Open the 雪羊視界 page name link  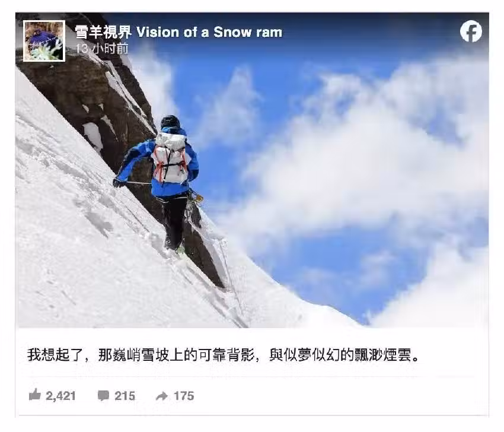[x=103, y=32]
